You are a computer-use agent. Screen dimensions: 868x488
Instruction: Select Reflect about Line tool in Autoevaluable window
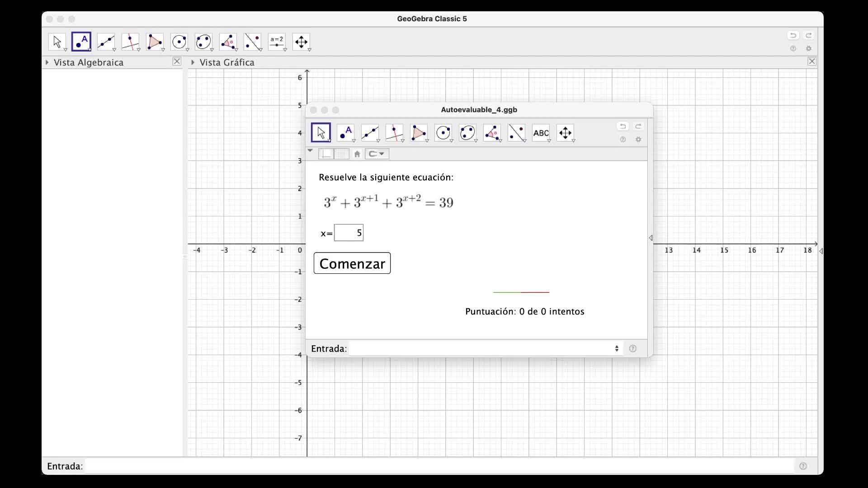tap(516, 133)
